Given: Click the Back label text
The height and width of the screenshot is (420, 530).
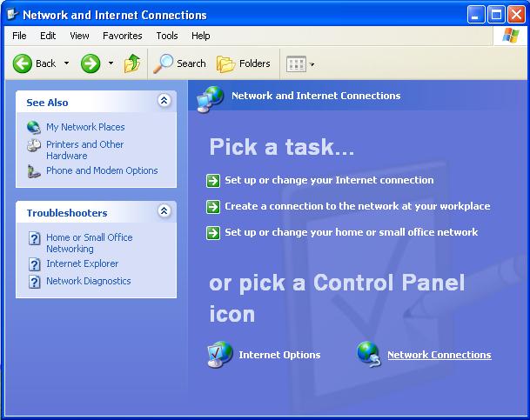Looking at the screenshot, I should [x=45, y=63].
